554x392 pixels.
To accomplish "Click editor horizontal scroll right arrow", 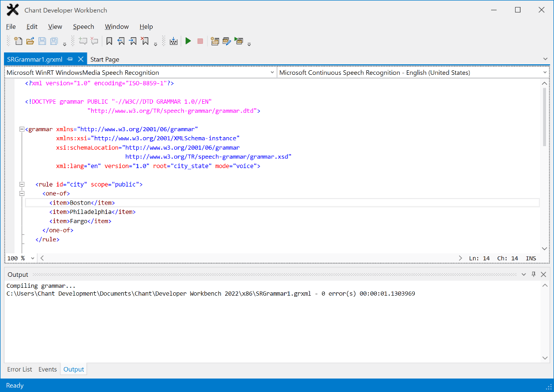I will 460,258.
